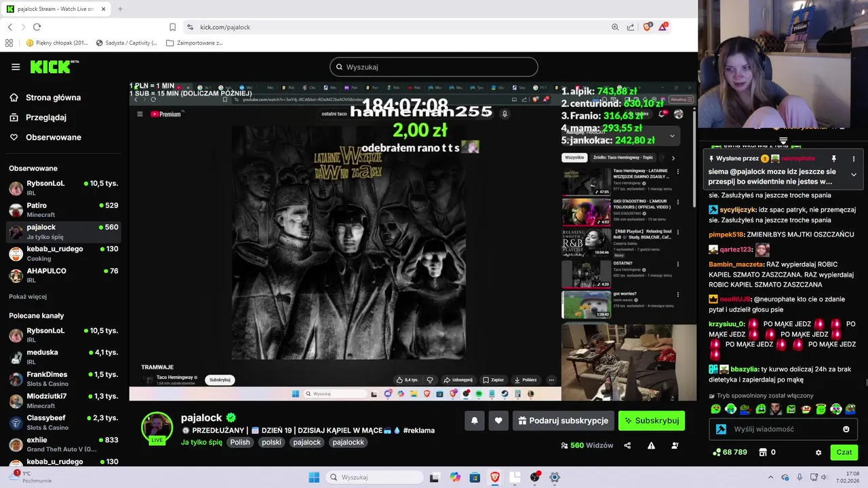Open Przeglądaj page
This screenshot has width=868, height=488.
tap(45, 117)
